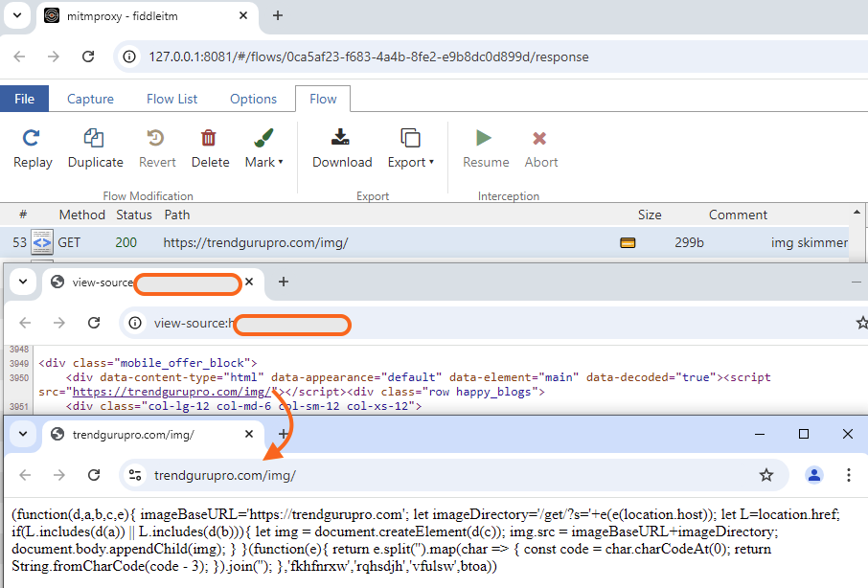Sort flows by Size column

(650, 215)
